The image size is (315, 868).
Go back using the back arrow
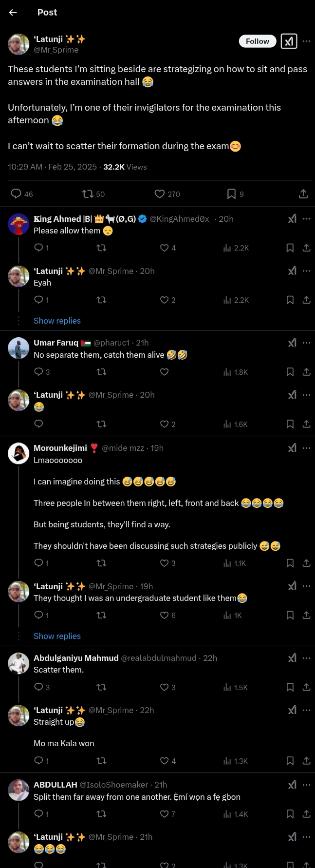click(x=13, y=12)
